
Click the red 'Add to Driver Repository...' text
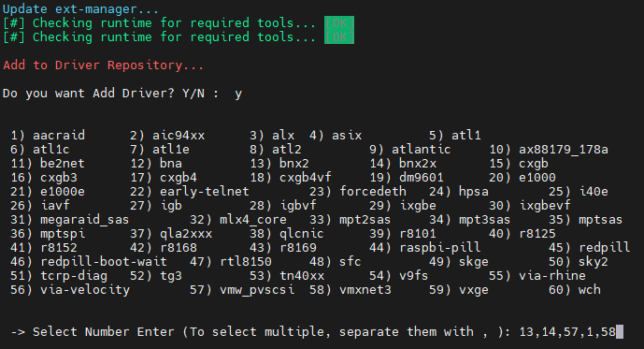(x=103, y=65)
